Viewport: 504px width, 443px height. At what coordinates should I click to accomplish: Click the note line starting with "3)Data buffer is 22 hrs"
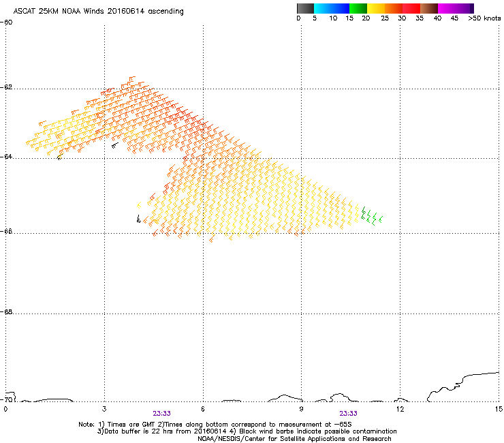tap(247, 431)
